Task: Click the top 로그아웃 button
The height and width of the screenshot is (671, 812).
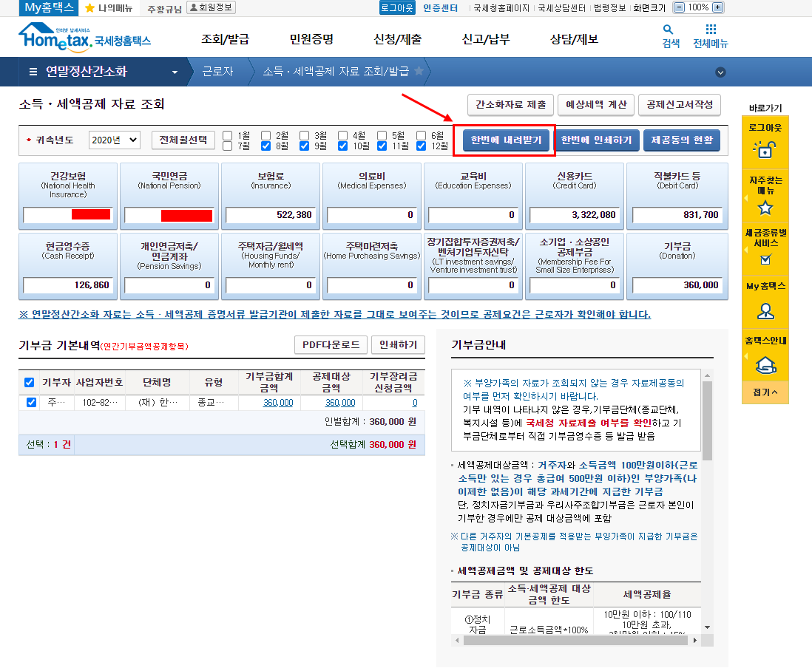Action: coord(396,8)
